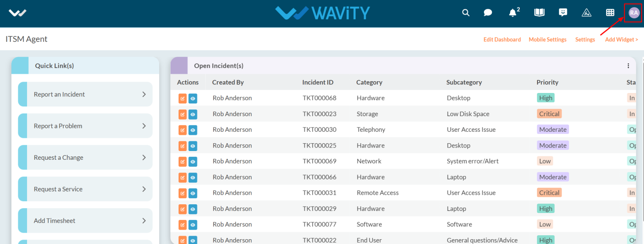Edit incident TKT000025

182,146
